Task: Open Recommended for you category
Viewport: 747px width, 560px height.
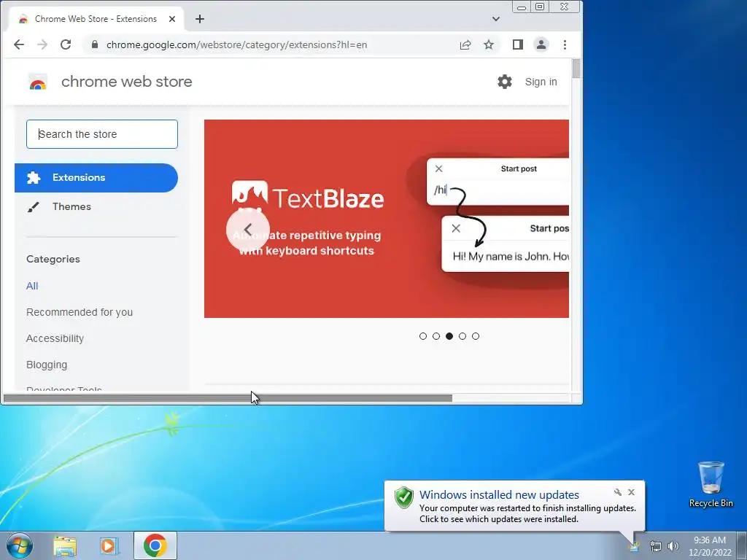Action: click(x=80, y=312)
